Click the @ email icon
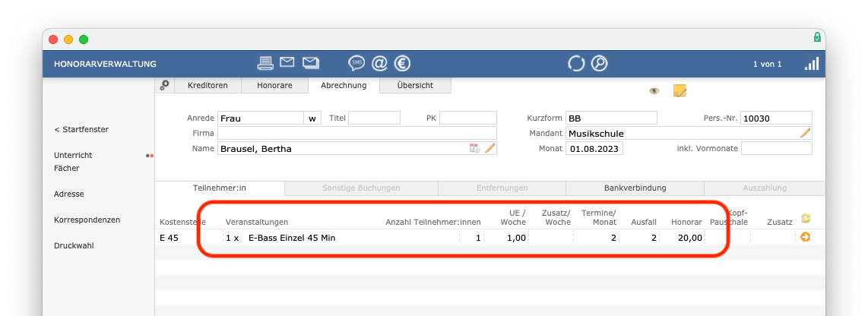Screen dimensions: 868x316 pos(379,64)
